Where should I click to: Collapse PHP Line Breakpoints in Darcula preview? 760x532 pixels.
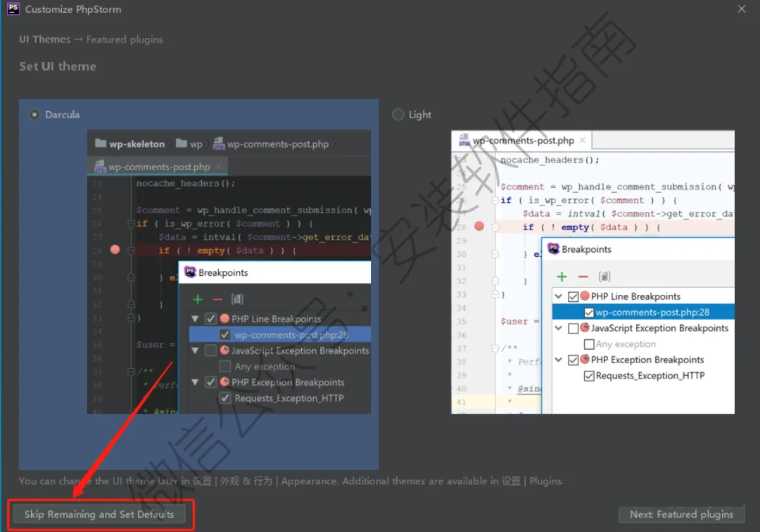click(x=195, y=319)
